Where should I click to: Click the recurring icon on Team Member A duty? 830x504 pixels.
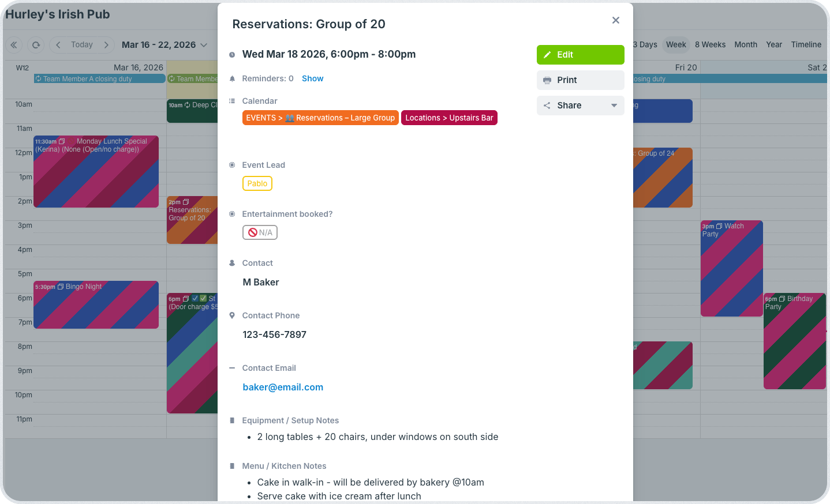[38, 79]
